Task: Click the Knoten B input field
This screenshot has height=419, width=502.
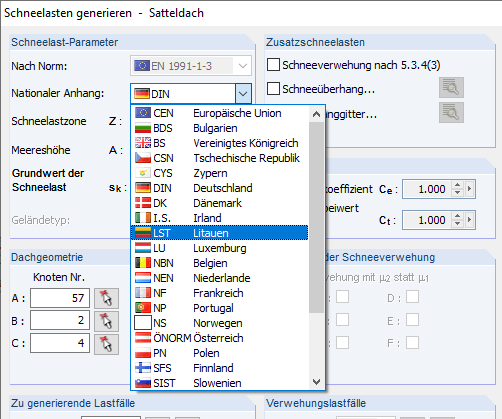Action: pos(60,320)
